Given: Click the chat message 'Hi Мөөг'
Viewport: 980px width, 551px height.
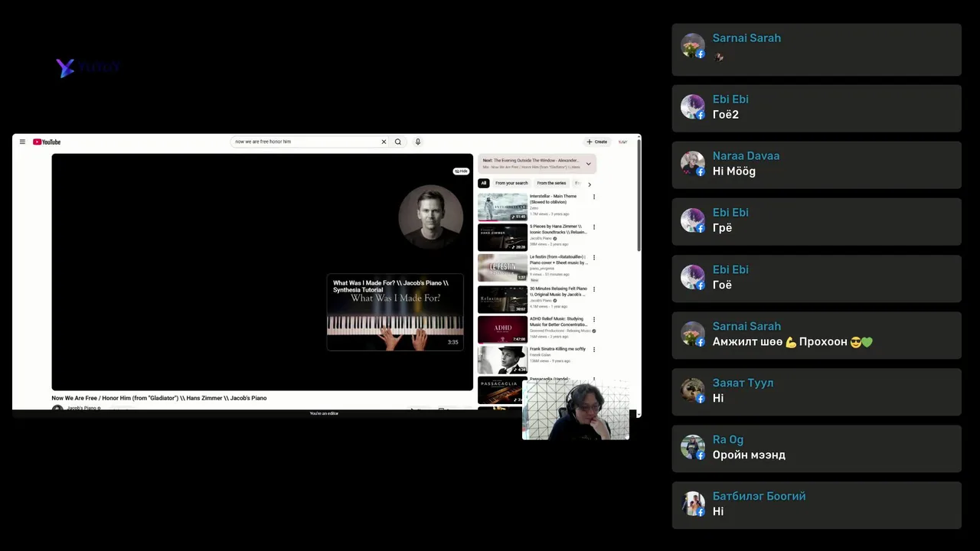Looking at the screenshot, I should point(733,171).
